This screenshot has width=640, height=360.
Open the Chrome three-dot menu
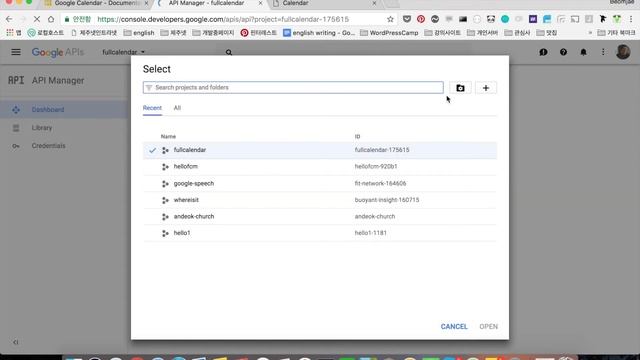(631, 19)
